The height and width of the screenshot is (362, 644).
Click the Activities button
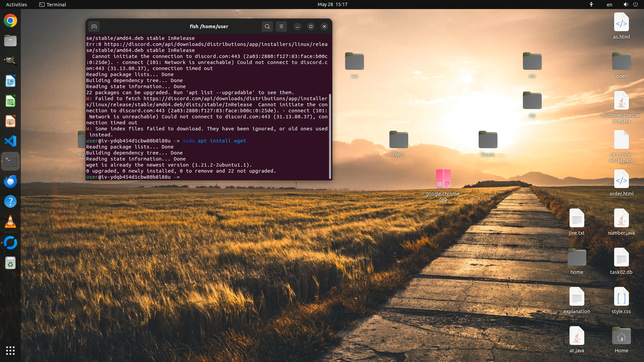(16, 4)
